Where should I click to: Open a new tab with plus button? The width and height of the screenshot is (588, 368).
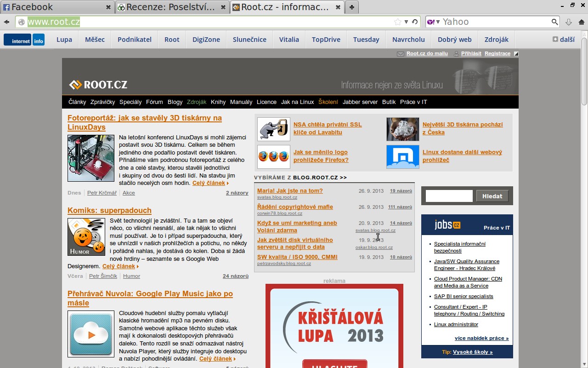coord(352,7)
